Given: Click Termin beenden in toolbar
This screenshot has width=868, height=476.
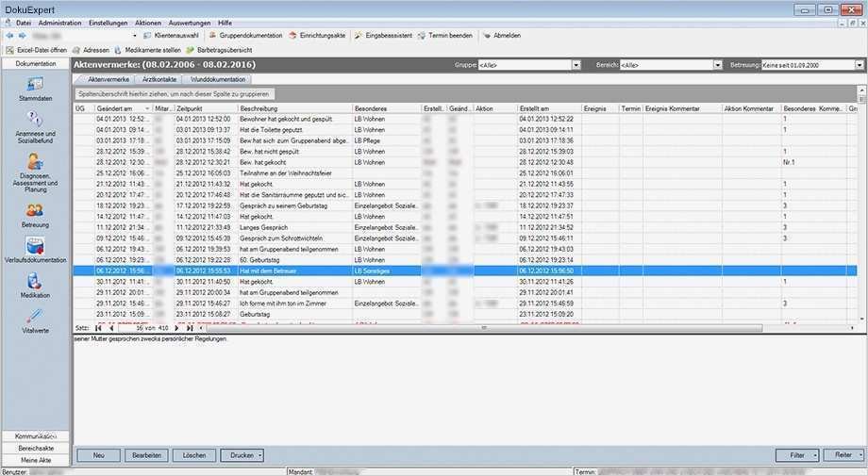Looking at the screenshot, I should pos(445,36).
